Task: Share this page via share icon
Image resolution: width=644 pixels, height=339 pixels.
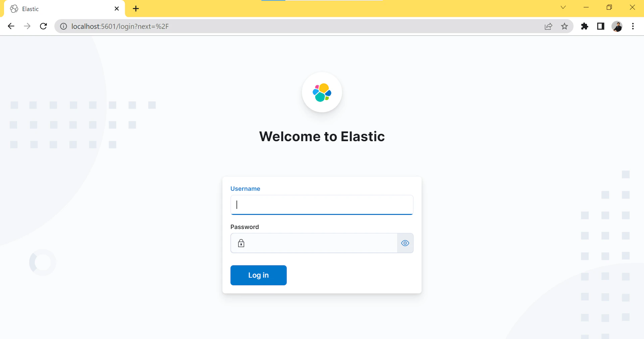Action: point(548,26)
